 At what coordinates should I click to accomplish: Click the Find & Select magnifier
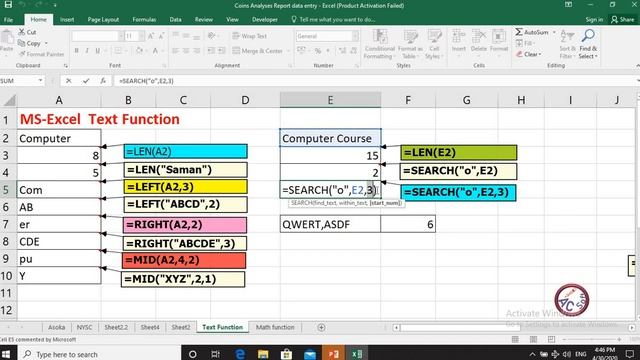click(x=588, y=36)
